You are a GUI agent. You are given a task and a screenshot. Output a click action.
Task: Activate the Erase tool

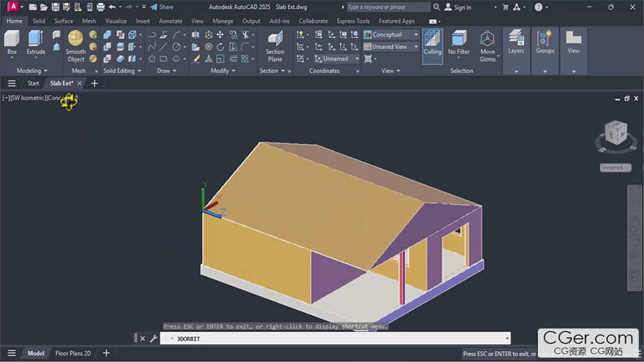(196, 59)
